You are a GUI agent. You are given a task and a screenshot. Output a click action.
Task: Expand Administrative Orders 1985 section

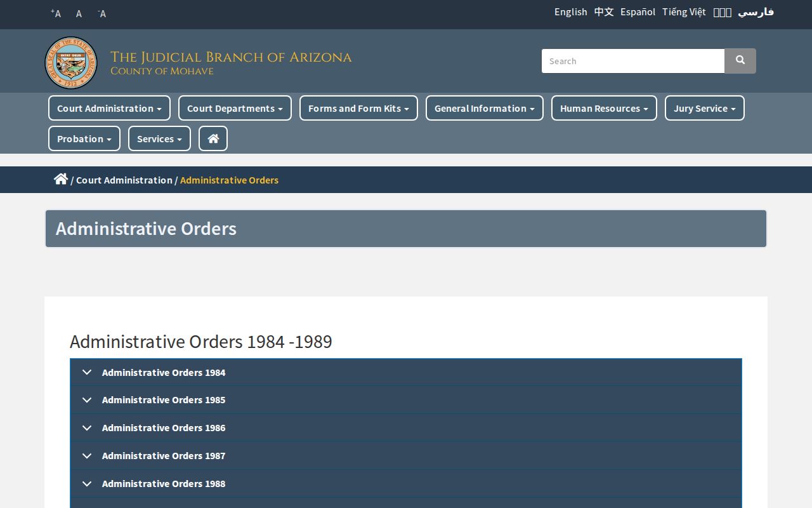coord(406,400)
